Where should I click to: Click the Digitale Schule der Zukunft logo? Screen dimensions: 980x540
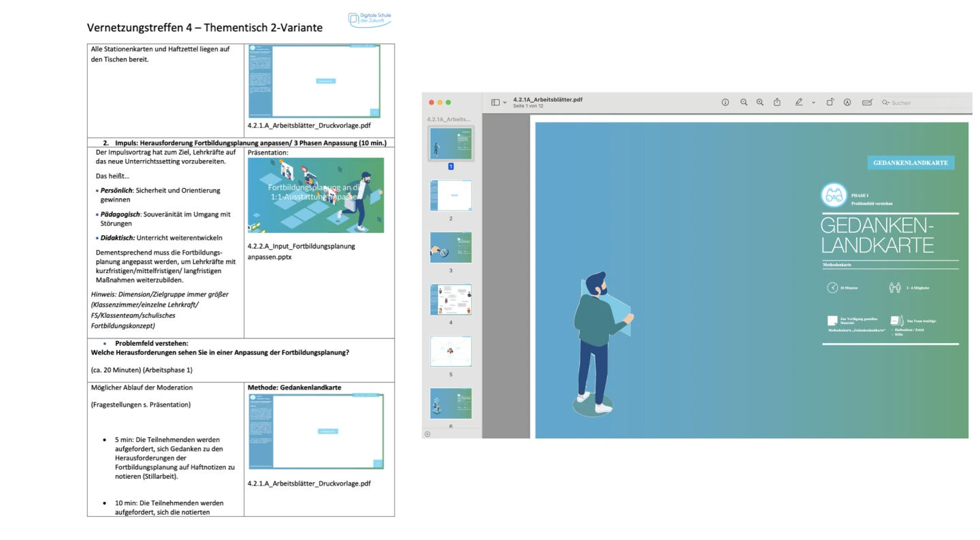click(370, 19)
